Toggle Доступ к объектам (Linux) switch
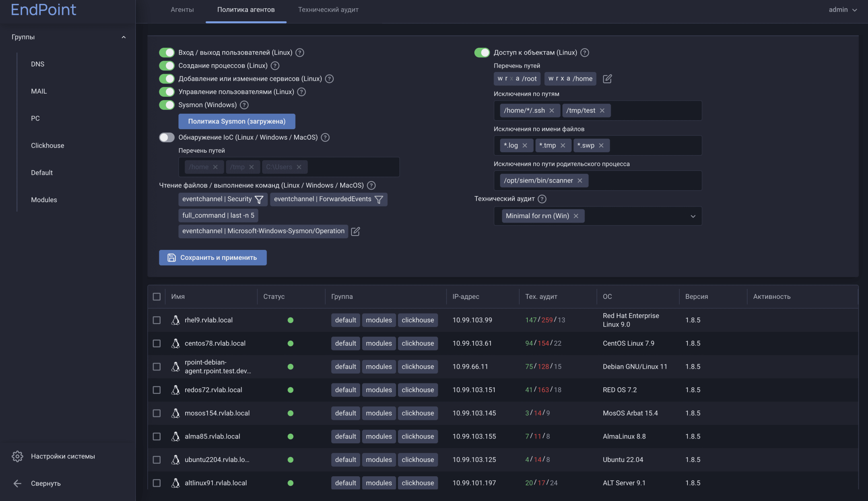Viewport: 868px width, 501px height. (482, 52)
